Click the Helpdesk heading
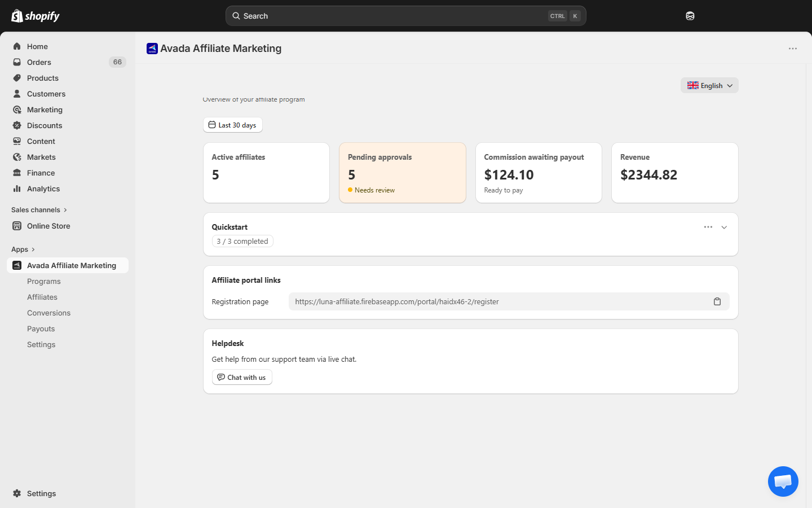Screen dimensions: 812x508 pos(228,343)
